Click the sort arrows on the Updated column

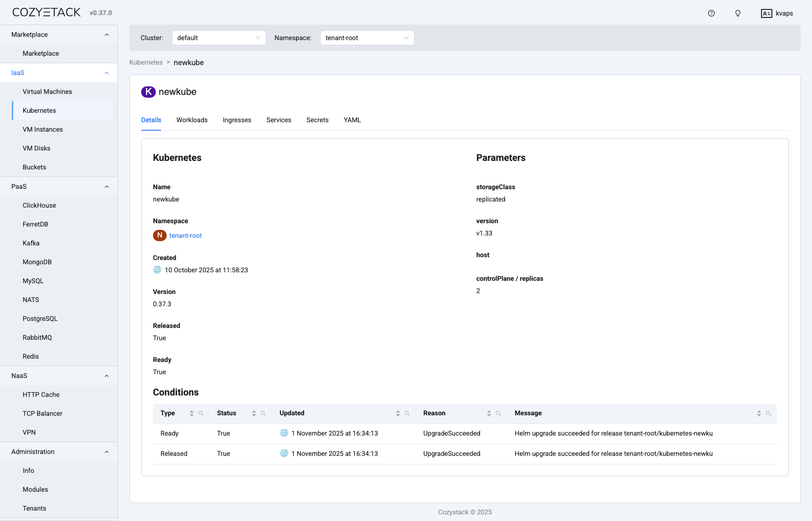(x=397, y=413)
